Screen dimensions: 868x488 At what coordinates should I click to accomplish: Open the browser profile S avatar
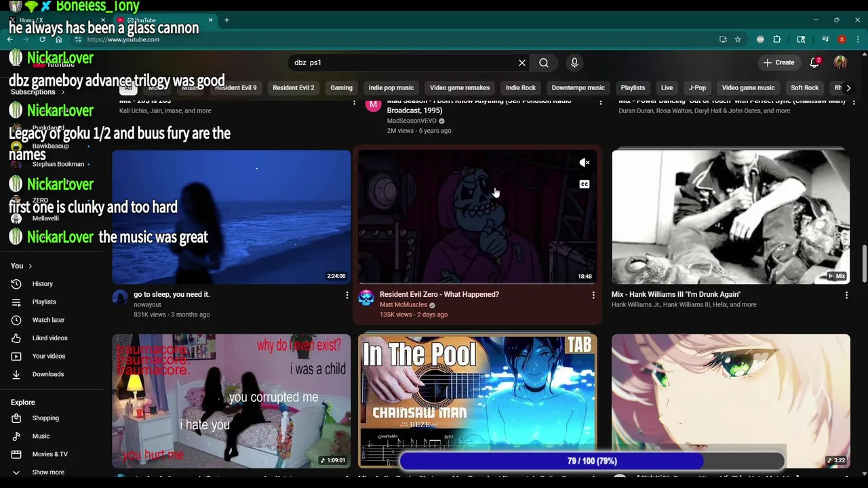tap(842, 39)
